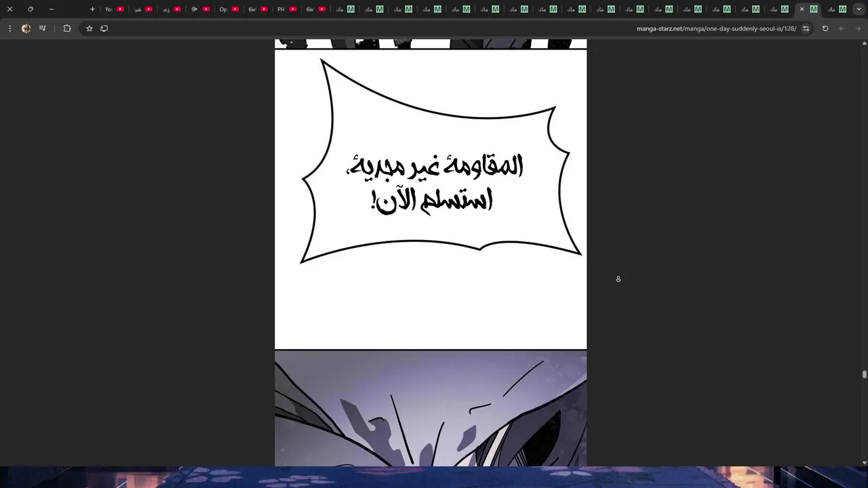This screenshot has width=868, height=488.
Task: Bookmark this page with the star icon
Action: point(89,28)
